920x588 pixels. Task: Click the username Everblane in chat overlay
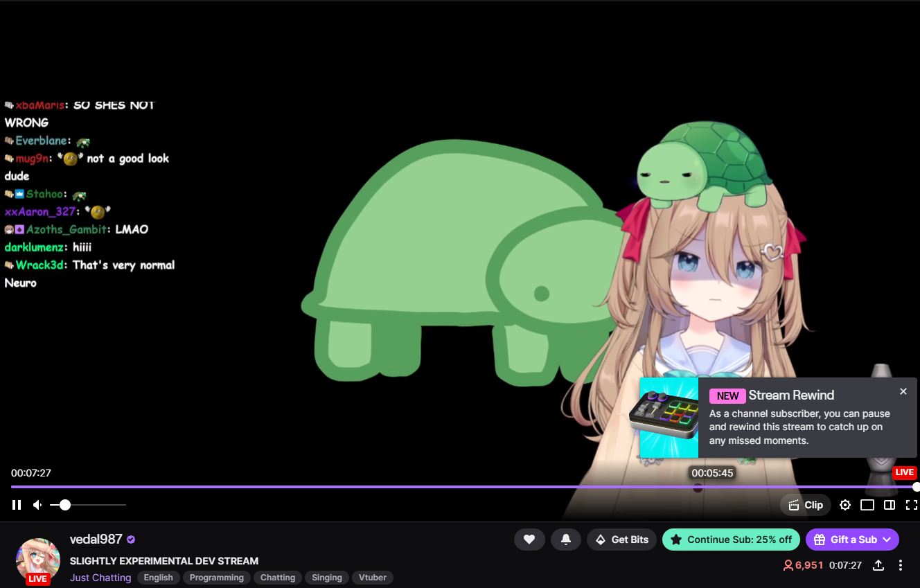pos(43,141)
